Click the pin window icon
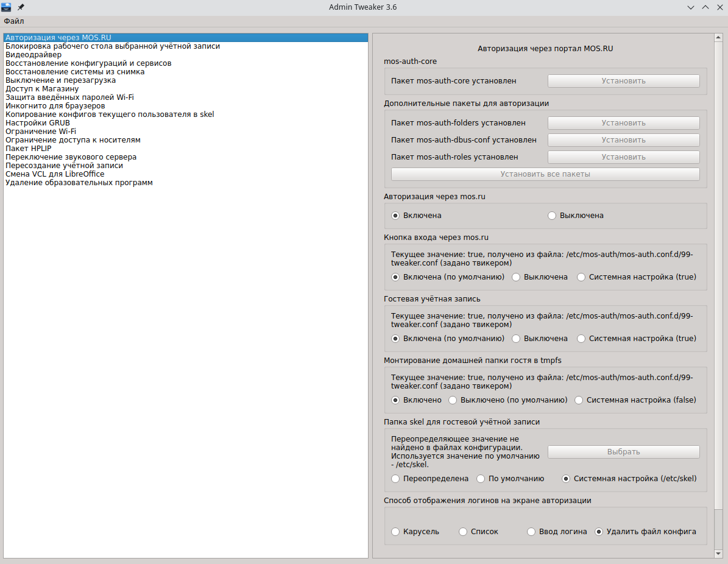The image size is (728, 564). click(21, 7)
